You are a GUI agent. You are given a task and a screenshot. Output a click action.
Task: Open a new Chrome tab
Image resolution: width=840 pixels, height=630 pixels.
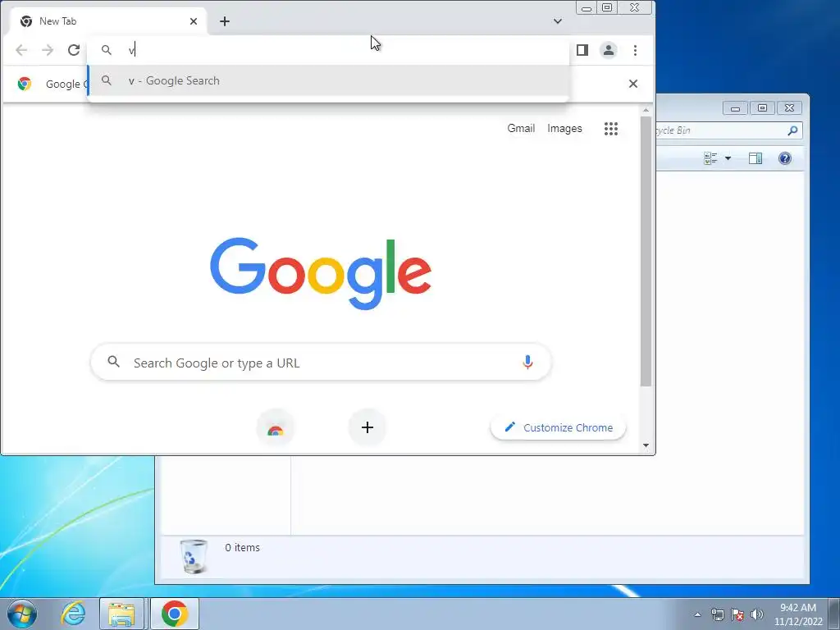[x=225, y=21]
